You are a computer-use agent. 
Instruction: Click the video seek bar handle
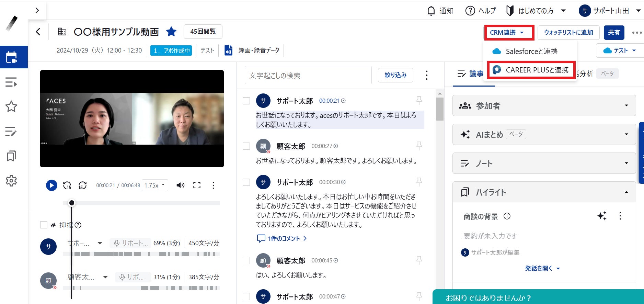(71, 203)
